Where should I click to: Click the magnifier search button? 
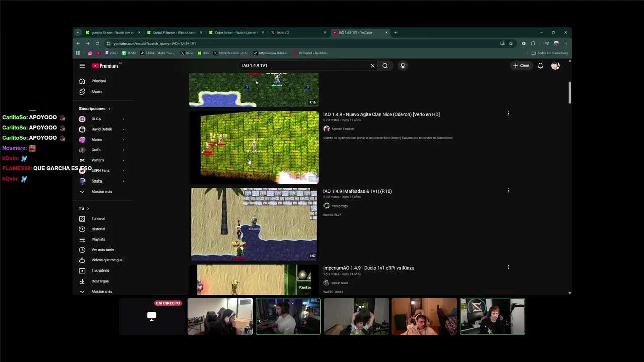click(x=385, y=66)
